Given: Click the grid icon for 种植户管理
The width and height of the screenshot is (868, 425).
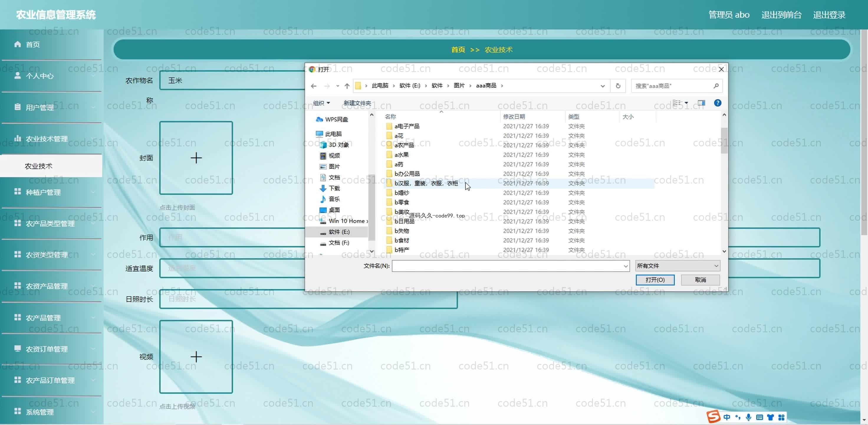Looking at the screenshot, I should pyautogui.click(x=17, y=192).
